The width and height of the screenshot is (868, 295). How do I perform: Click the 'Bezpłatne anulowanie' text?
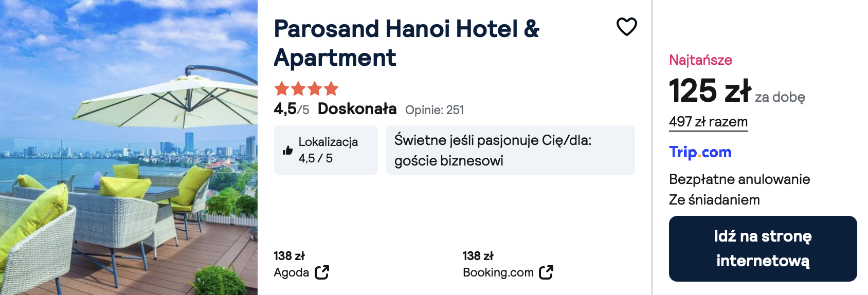739,179
